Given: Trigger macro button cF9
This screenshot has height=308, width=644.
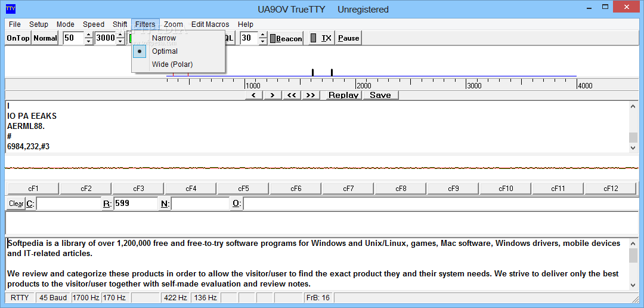Looking at the screenshot, I should (453, 189).
